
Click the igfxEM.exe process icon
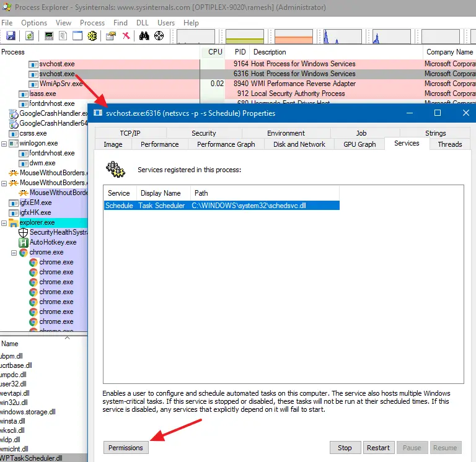coord(14,203)
